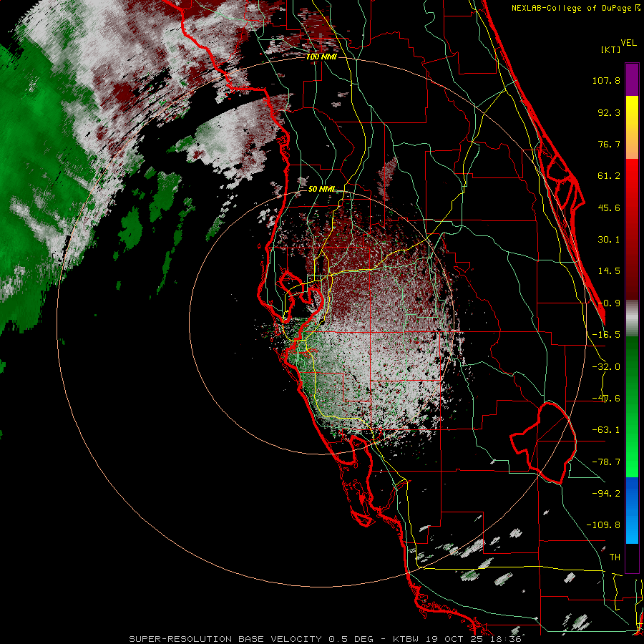
Task: Click the 100 NMI range ring label
Action: 321,57
